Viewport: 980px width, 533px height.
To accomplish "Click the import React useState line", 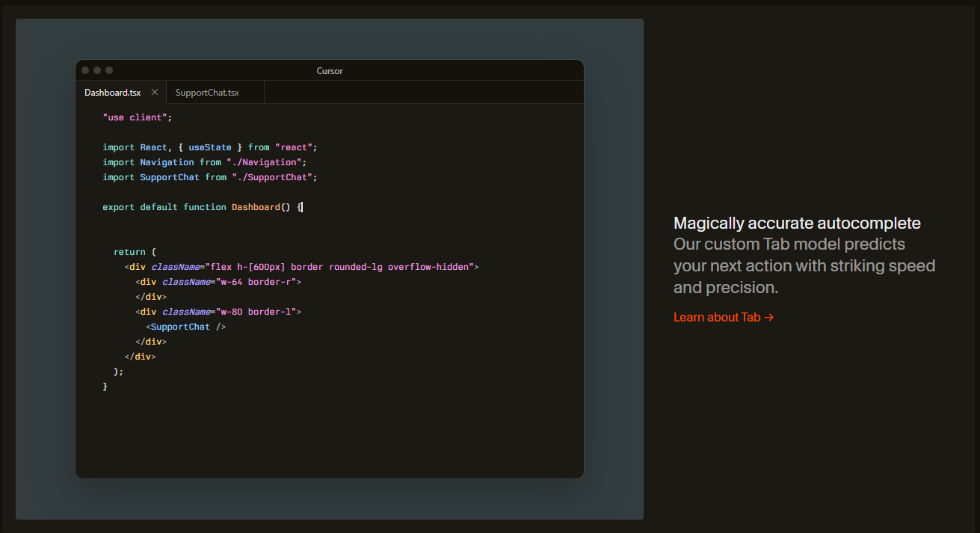I will click(x=210, y=147).
